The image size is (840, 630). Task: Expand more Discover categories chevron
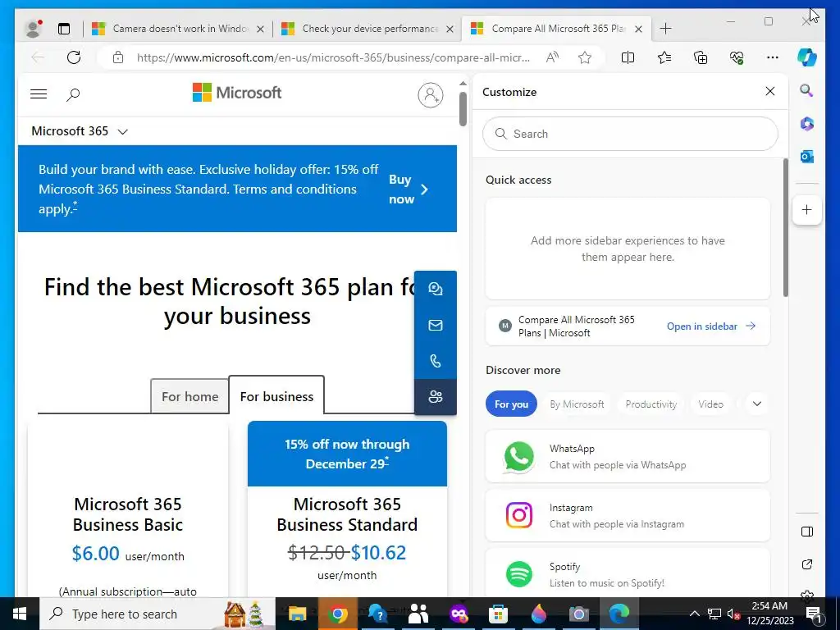point(757,404)
